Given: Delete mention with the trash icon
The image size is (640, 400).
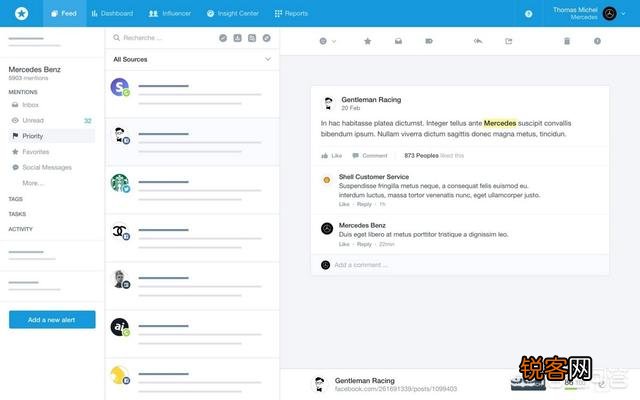Looking at the screenshot, I should coord(567,41).
